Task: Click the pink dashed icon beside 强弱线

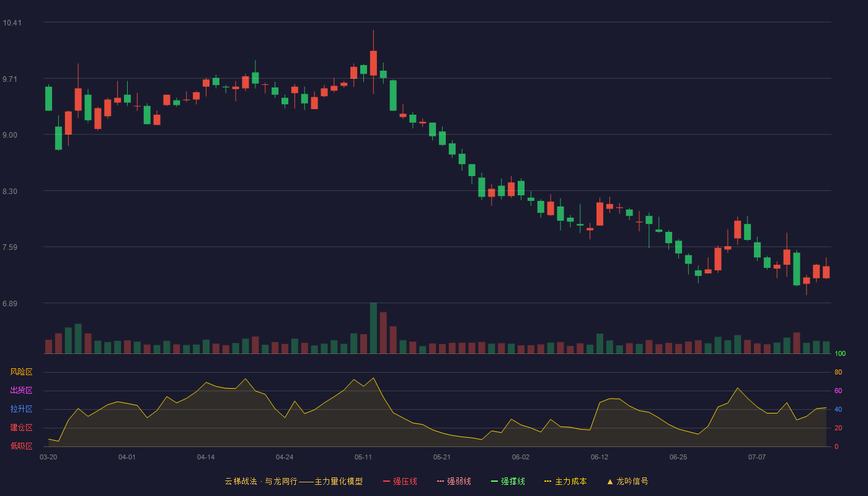Action: pyautogui.click(x=440, y=481)
